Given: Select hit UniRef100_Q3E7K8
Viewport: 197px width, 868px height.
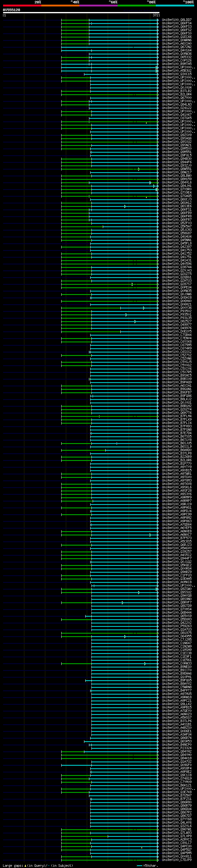Looking at the screenshot, I should (177, 792).
